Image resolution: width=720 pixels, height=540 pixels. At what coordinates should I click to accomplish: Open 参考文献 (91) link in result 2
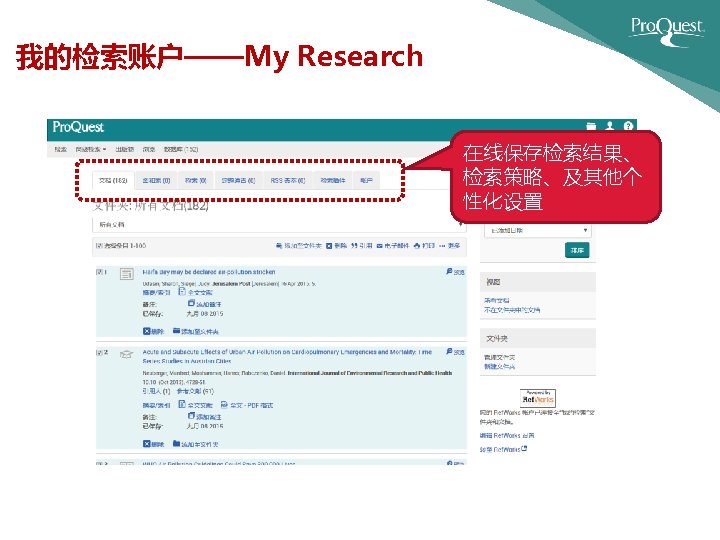click(x=195, y=391)
